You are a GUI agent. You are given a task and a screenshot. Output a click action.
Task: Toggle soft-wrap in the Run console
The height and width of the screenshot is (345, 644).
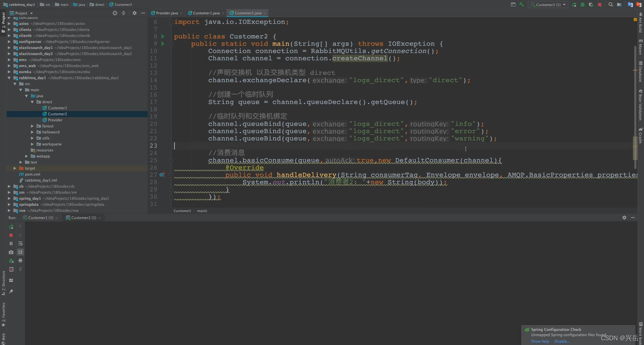pos(20,244)
